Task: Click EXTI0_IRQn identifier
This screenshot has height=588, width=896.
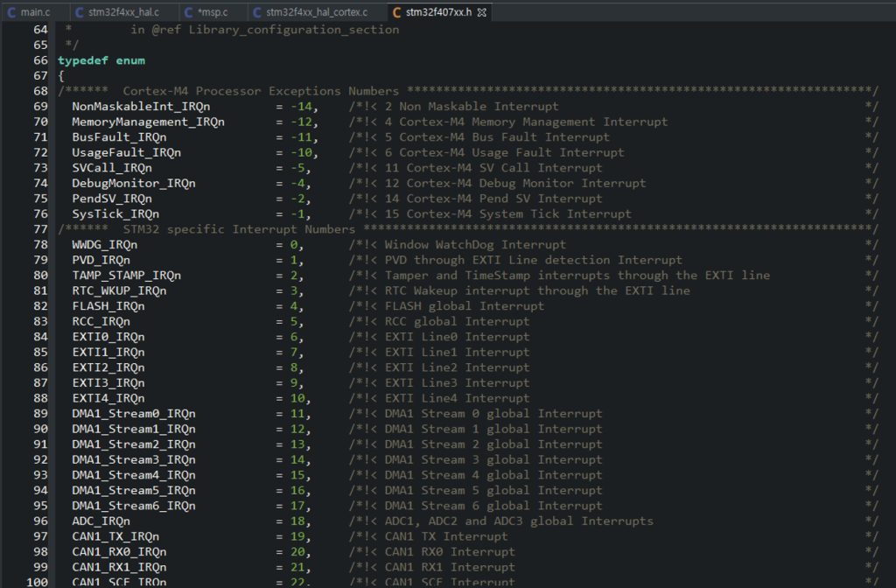Action: (108, 337)
